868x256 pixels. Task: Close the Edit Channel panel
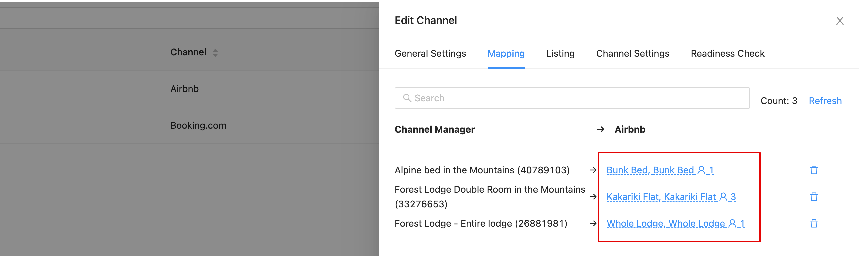pyautogui.click(x=840, y=21)
